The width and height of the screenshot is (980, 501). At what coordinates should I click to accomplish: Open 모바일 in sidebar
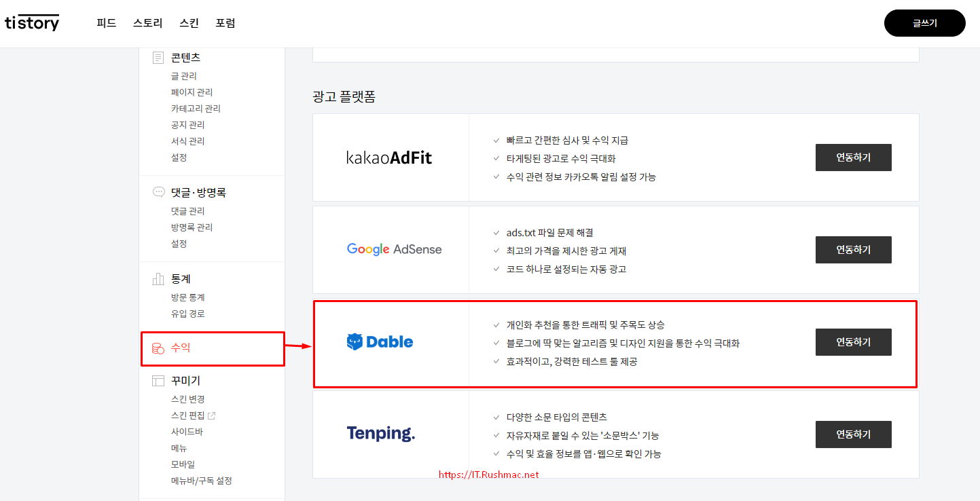(183, 464)
